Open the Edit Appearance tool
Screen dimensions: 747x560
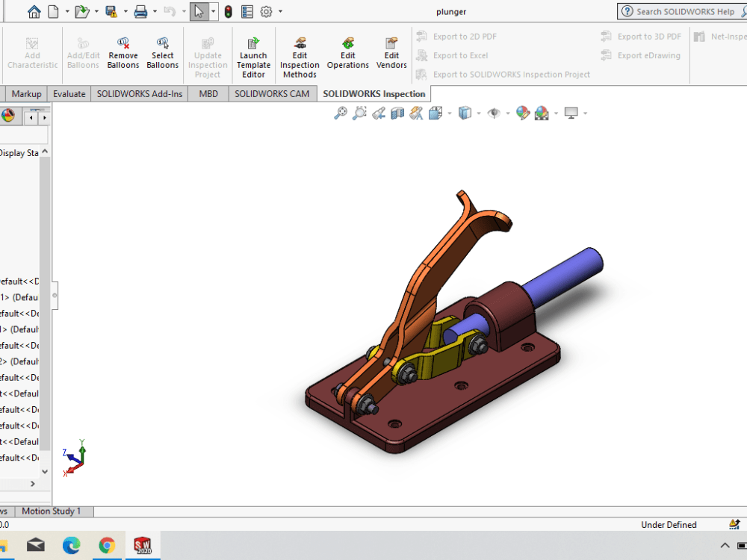click(x=523, y=113)
